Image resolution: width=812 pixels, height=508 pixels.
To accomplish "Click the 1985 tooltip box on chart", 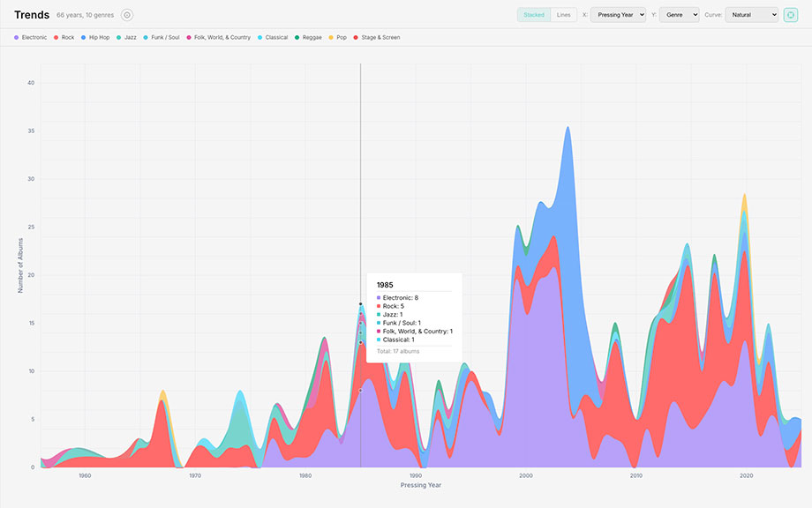I will coord(414,317).
